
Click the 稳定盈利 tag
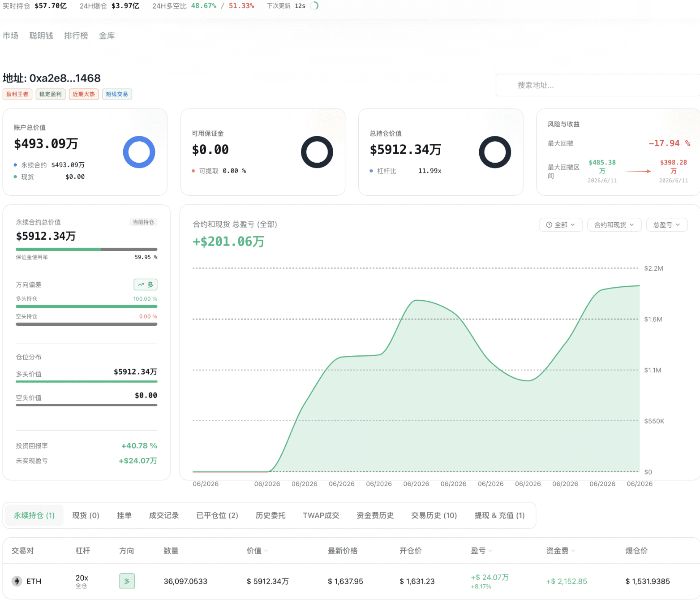pyautogui.click(x=51, y=94)
